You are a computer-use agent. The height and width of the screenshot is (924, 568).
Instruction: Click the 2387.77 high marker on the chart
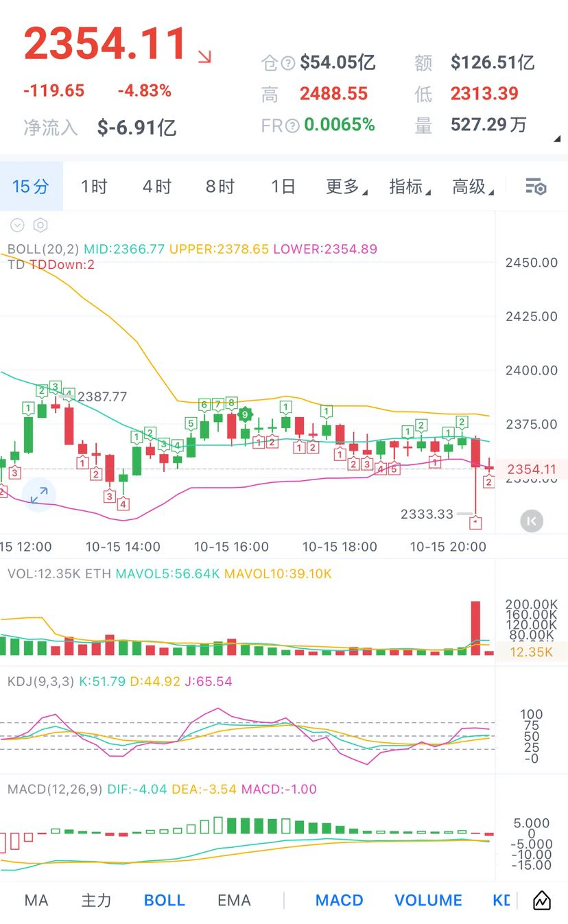(102, 396)
